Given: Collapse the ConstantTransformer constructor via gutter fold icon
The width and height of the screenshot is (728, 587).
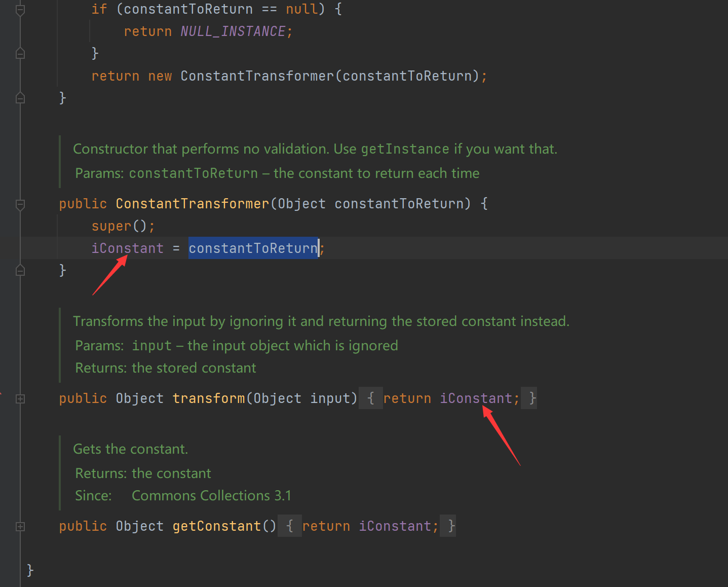Looking at the screenshot, I should pyautogui.click(x=20, y=205).
